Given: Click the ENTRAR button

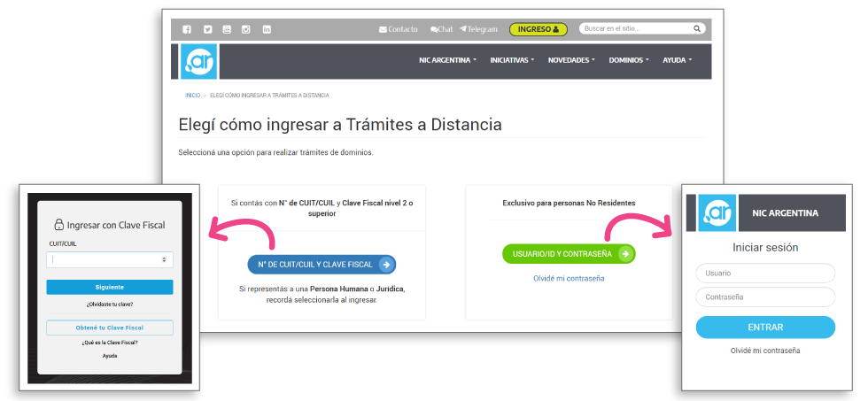Looking at the screenshot, I should coord(765,328).
